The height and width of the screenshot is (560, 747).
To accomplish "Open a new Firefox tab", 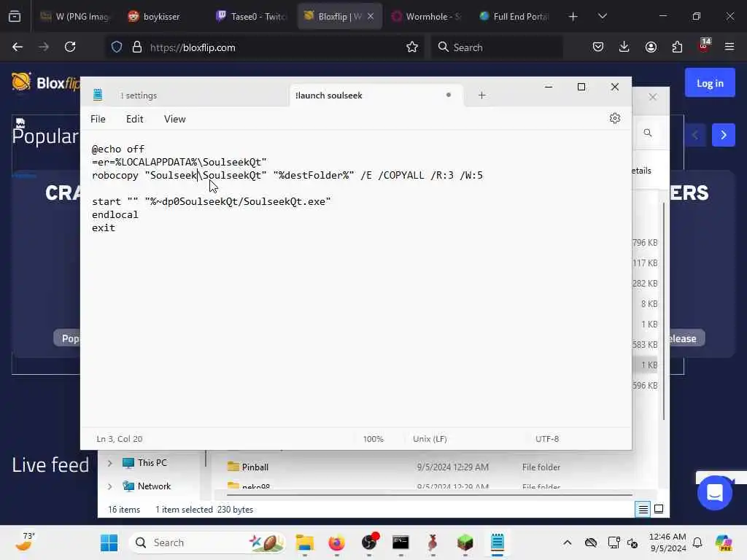I will (573, 17).
